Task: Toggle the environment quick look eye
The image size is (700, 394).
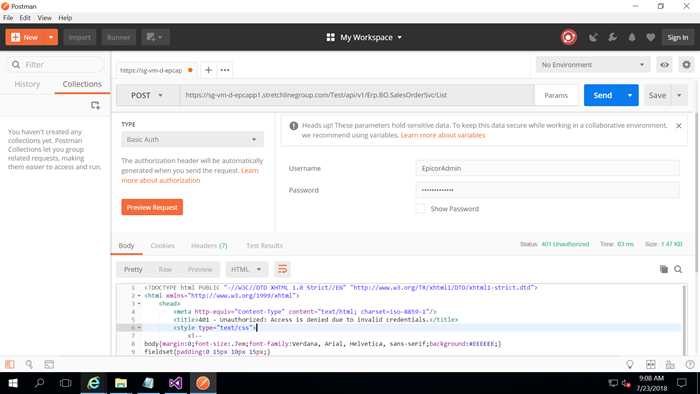Action: (664, 65)
